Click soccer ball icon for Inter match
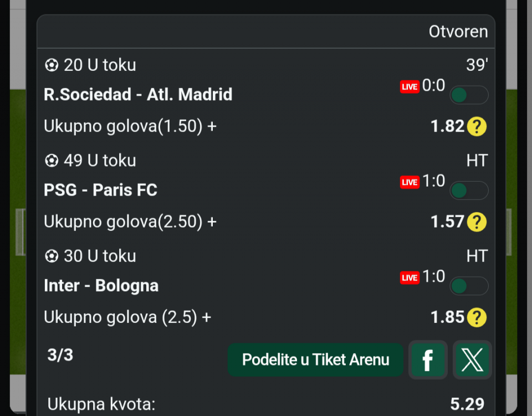The image size is (532, 416). click(52, 256)
